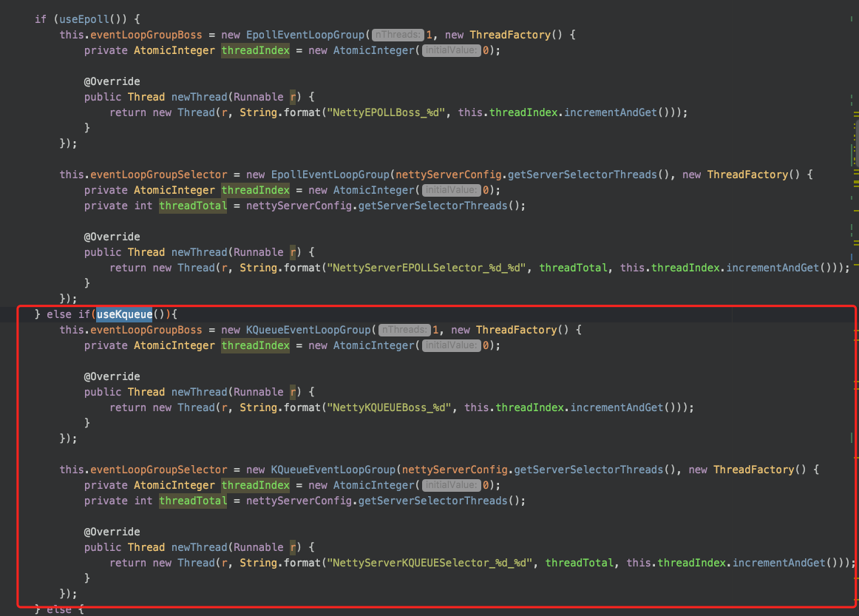
Task: Click the highlighted useKqueue selection
Action: [x=123, y=314]
